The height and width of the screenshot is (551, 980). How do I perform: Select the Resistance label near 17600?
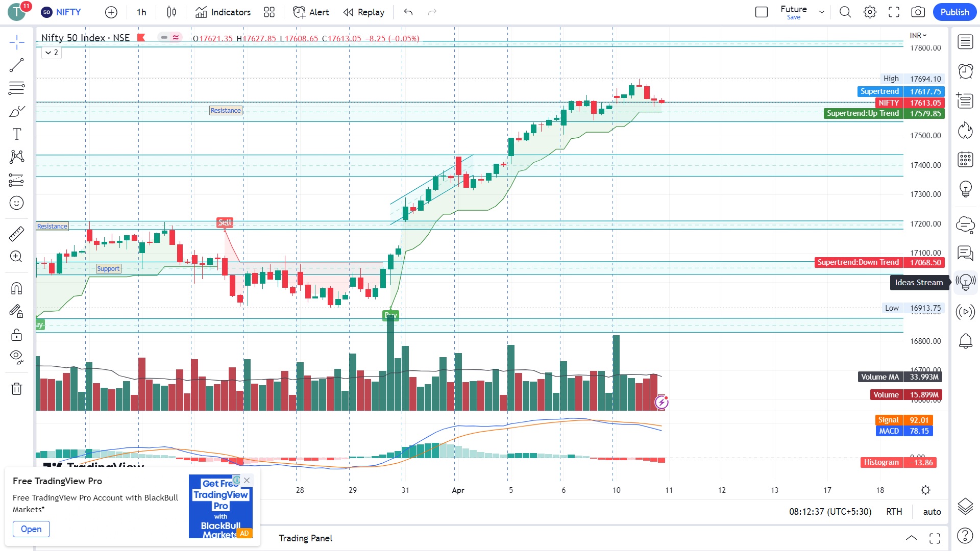point(226,111)
